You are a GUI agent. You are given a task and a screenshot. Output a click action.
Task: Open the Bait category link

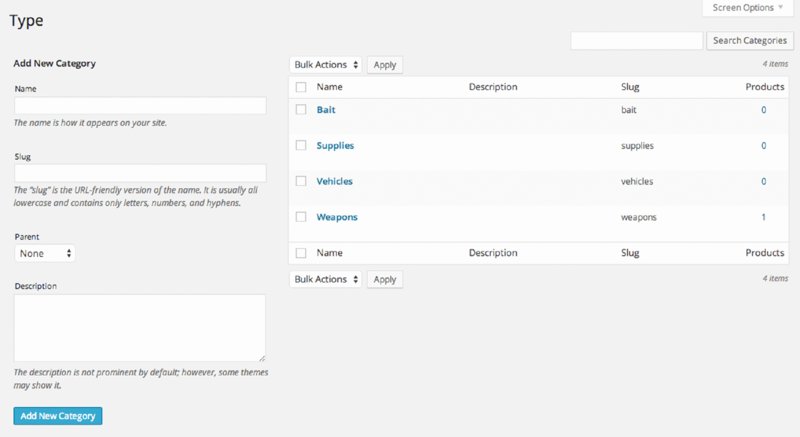[x=326, y=110]
